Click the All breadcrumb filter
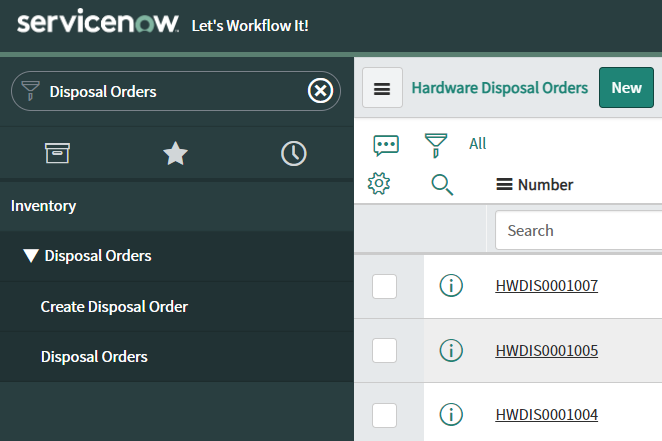Image resolution: width=662 pixels, height=441 pixels. pyautogui.click(x=478, y=144)
